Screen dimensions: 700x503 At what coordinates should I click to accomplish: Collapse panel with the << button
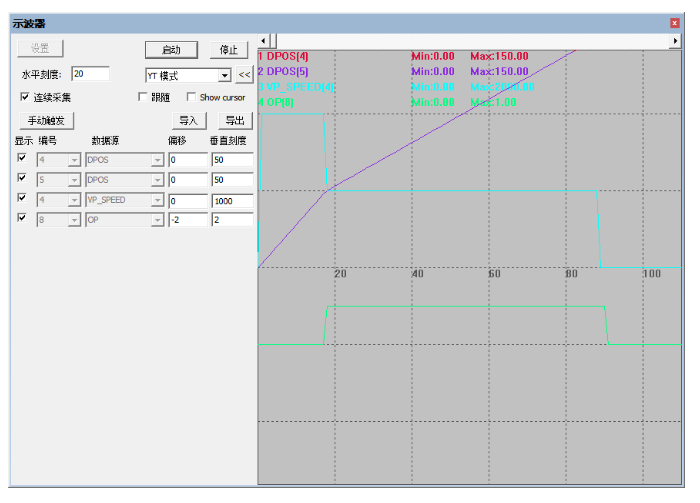click(244, 75)
